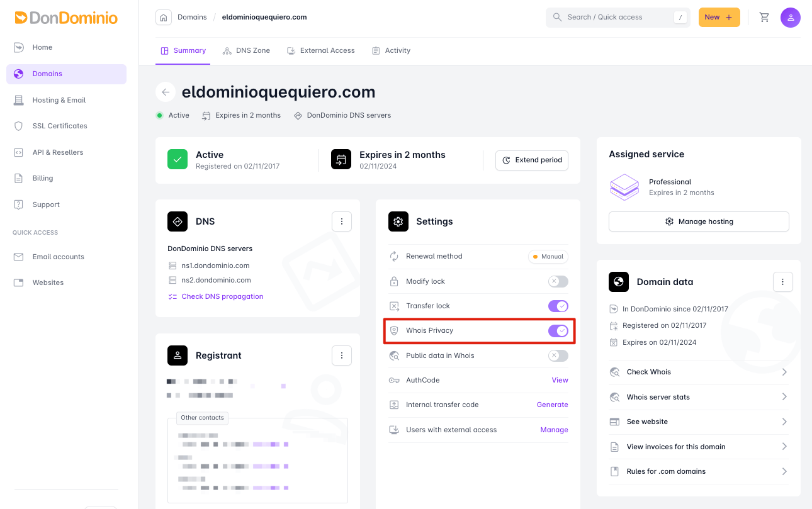Enable the Public data in Whois toggle
This screenshot has height=509, width=812.
tap(558, 355)
